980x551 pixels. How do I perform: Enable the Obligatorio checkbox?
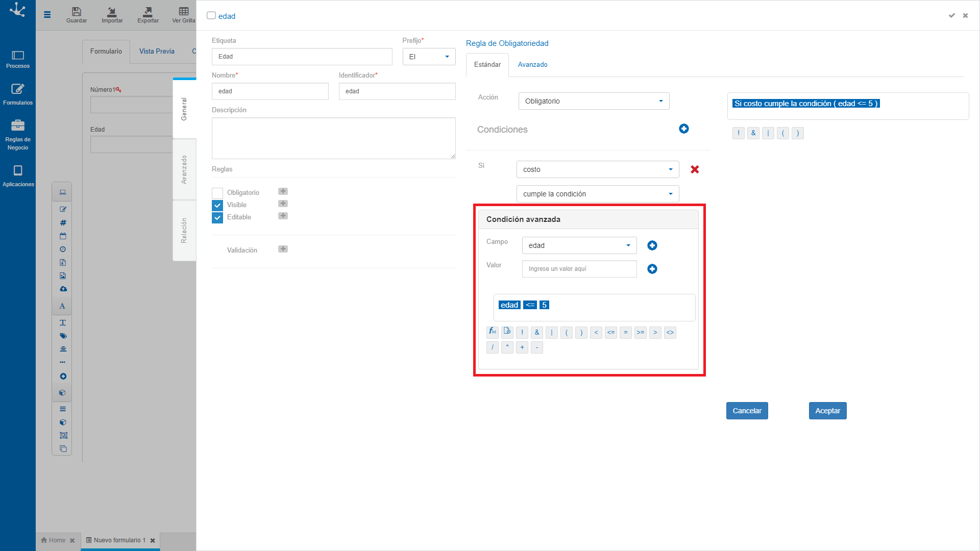coord(217,193)
